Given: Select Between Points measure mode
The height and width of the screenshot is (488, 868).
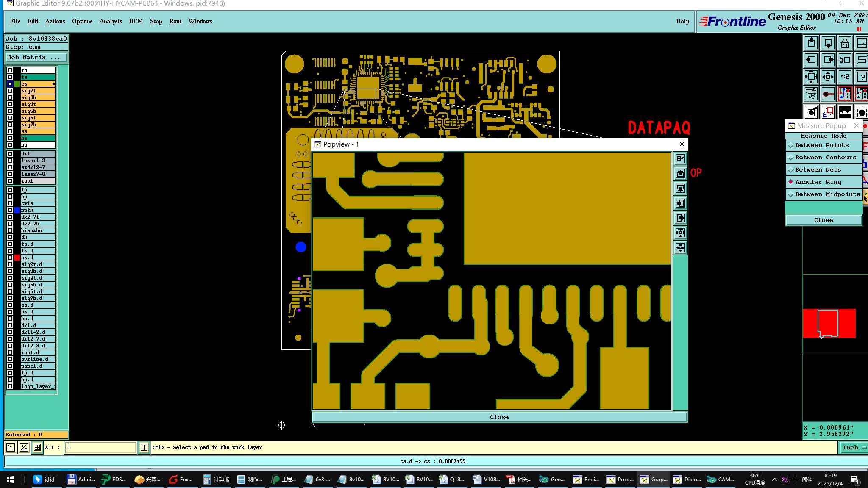Looking at the screenshot, I should pos(822,145).
